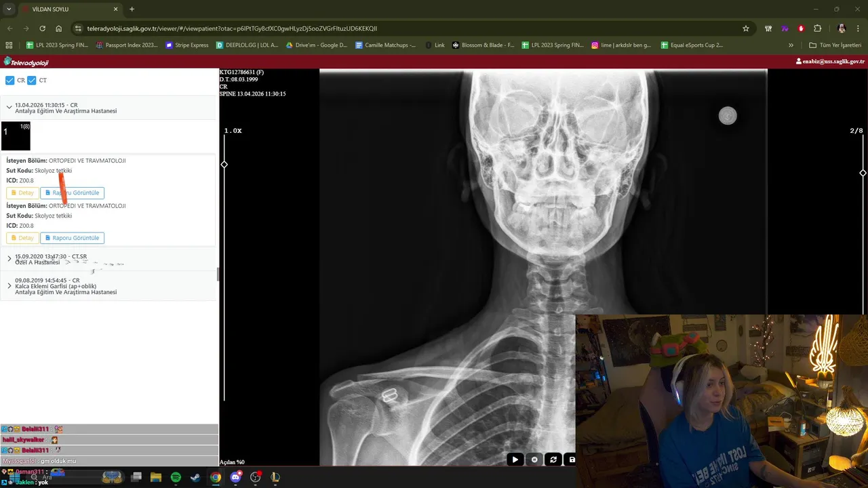The width and height of the screenshot is (868, 488).
Task: Open the Tüm Yer İşaretleri folder
Action: (x=835, y=45)
